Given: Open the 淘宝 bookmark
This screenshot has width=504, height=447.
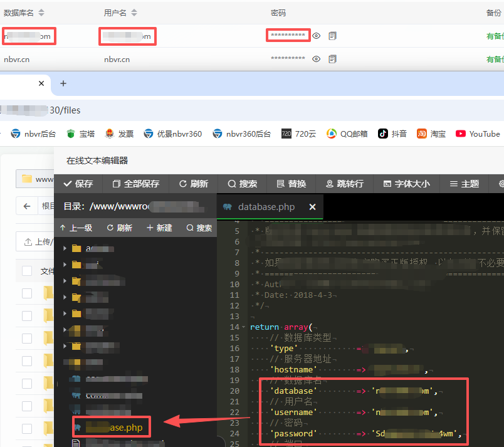Looking at the screenshot, I should [x=431, y=134].
